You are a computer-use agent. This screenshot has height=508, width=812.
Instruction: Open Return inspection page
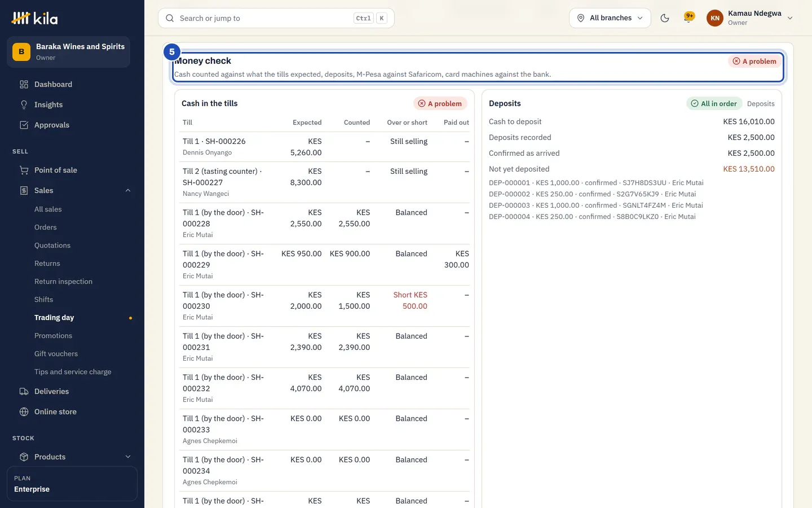[63, 281]
